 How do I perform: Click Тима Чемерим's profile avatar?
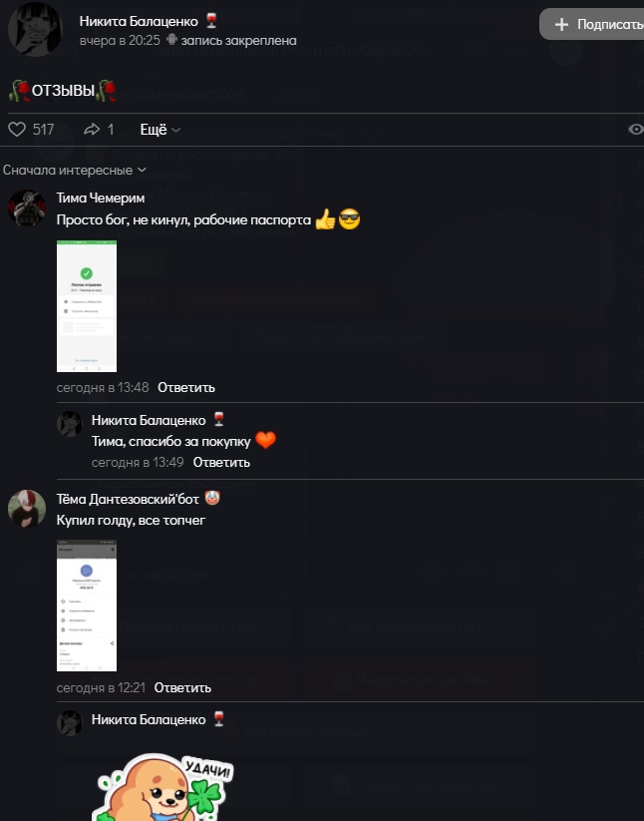click(27, 208)
